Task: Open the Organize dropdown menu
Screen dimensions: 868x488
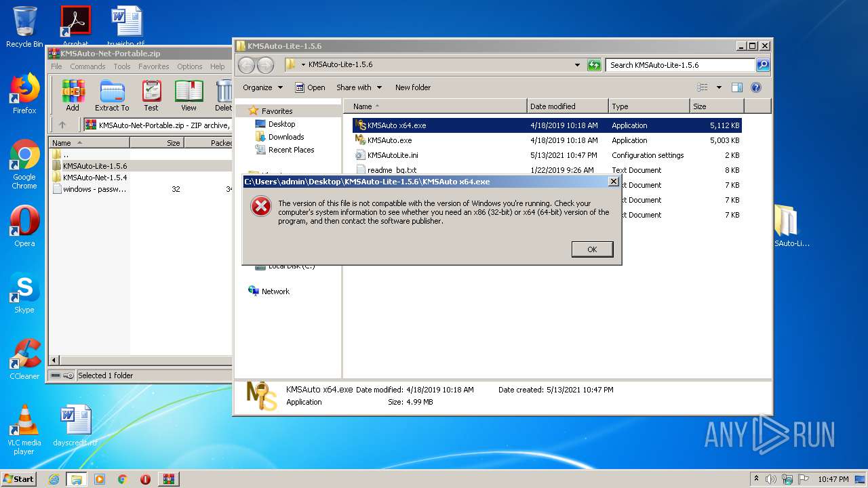Action: coord(262,87)
